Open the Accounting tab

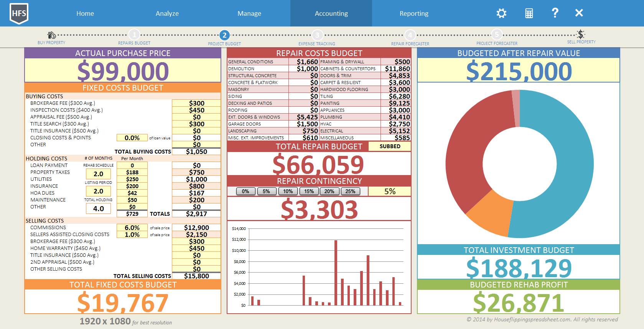tap(331, 13)
